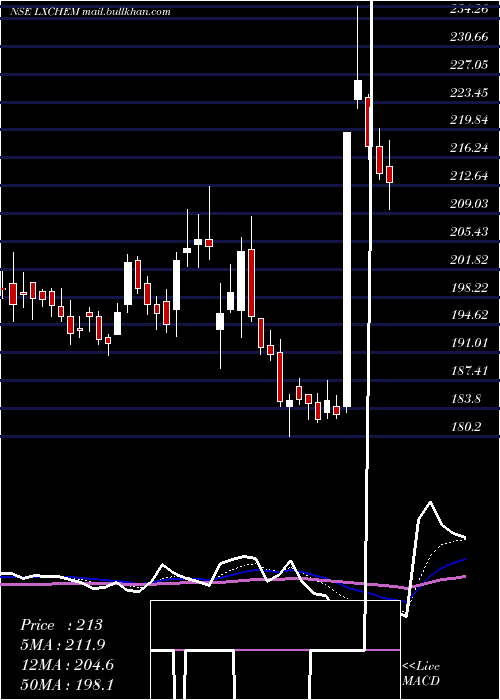Click the 180.2 price axis label
The image size is (500, 700).
pos(465,426)
